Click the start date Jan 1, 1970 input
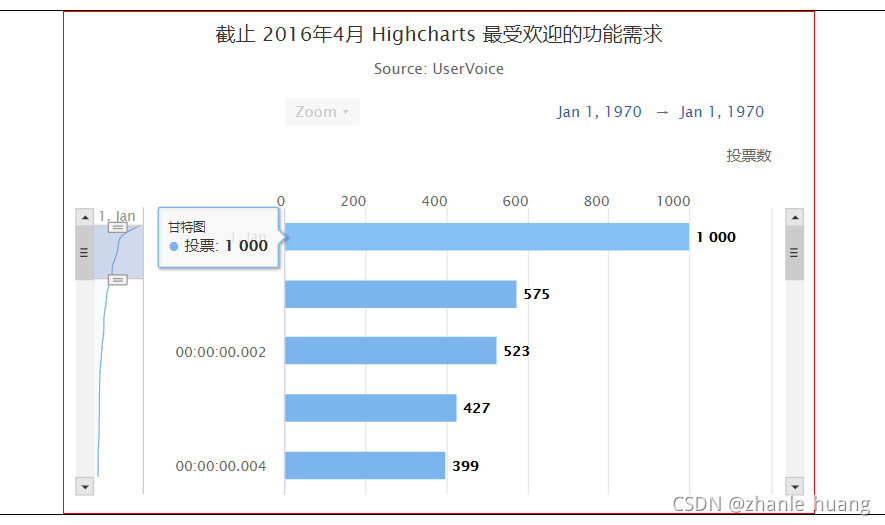The height and width of the screenshot is (525, 885). tap(599, 112)
